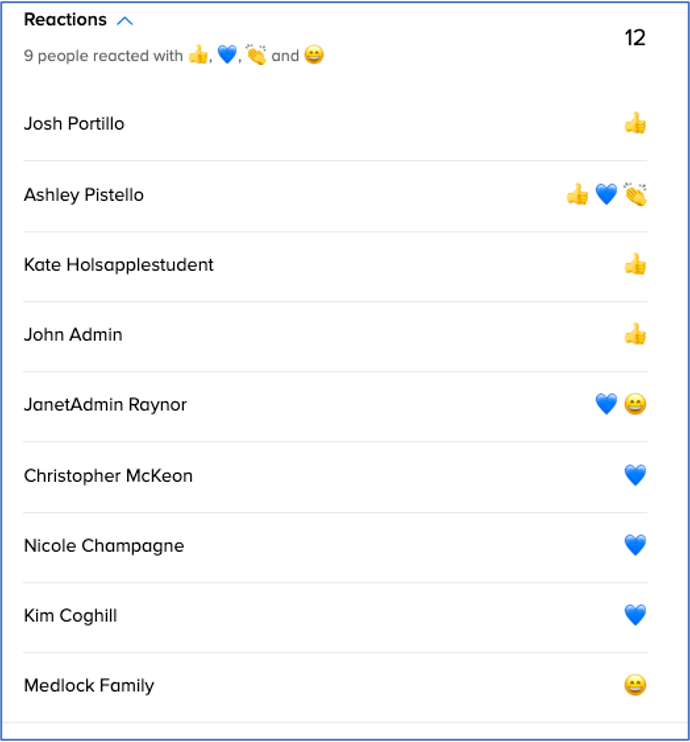Click Ashley Pistello's thumbs up emoji
690x742 pixels.
click(x=577, y=195)
